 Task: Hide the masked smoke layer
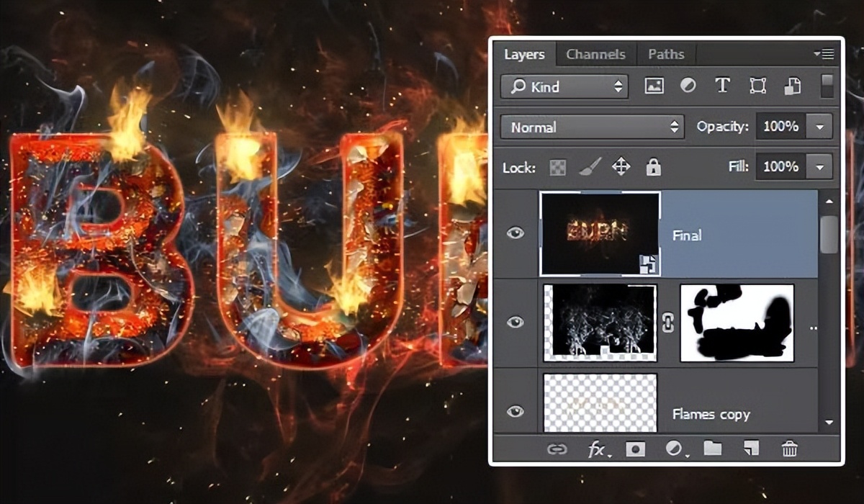[x=515, y=323]
